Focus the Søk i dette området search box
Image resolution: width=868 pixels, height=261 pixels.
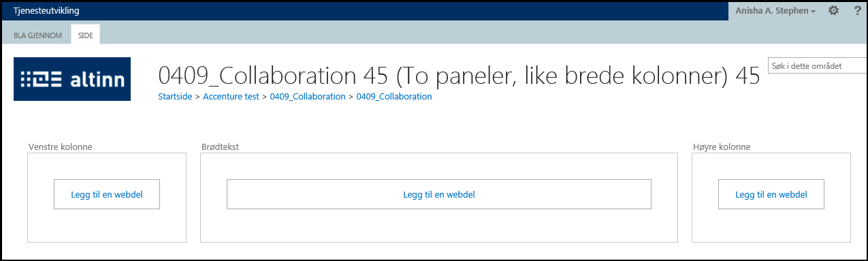pyautogui.click(x=817, y=66)
